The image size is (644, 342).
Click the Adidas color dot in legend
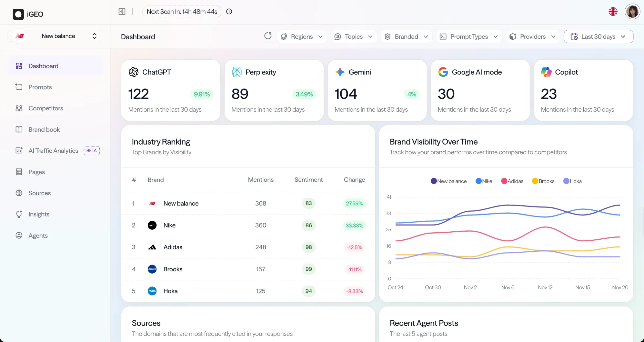tap(504, 181)
